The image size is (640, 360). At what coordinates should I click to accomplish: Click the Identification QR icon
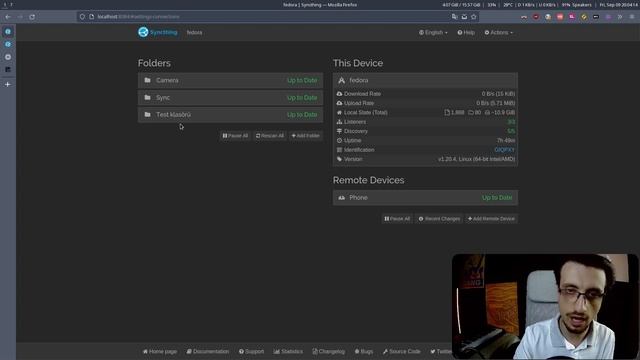click(x=339, y=150)
